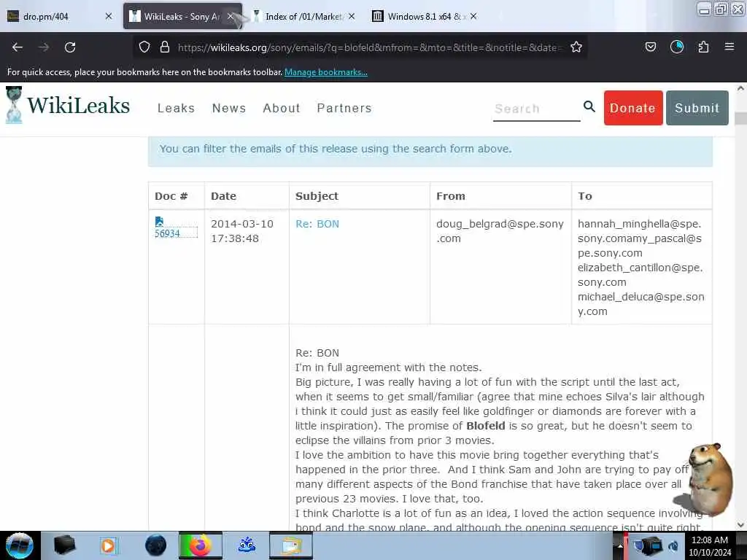Click the Firefox account profile icon

pyautogui.click(x=677, y=47)
